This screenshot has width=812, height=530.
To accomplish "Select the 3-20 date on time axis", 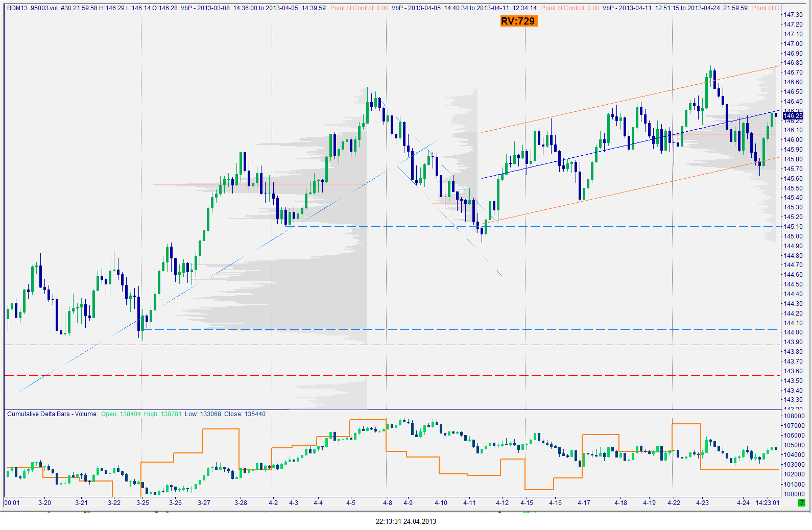I will pos(44,503).
